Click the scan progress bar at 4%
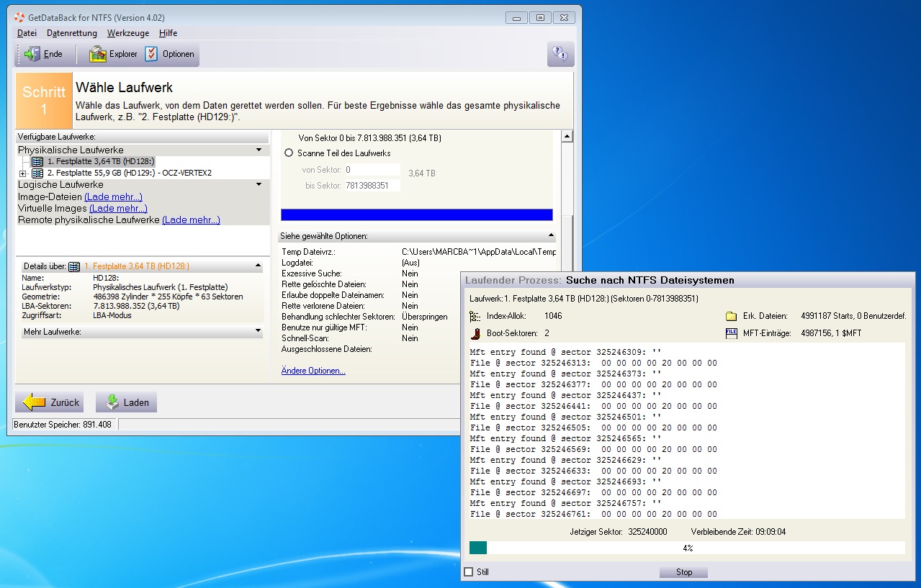Image resolution: width=921 pixels, height=588 pixels. [687, 548]
